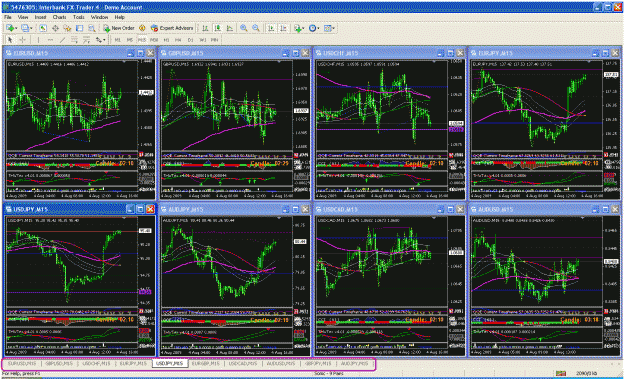Image resolution: width=625 pixels, height=379 pixels.
Task: Open the Templates icon
Action: pos(328,28)
